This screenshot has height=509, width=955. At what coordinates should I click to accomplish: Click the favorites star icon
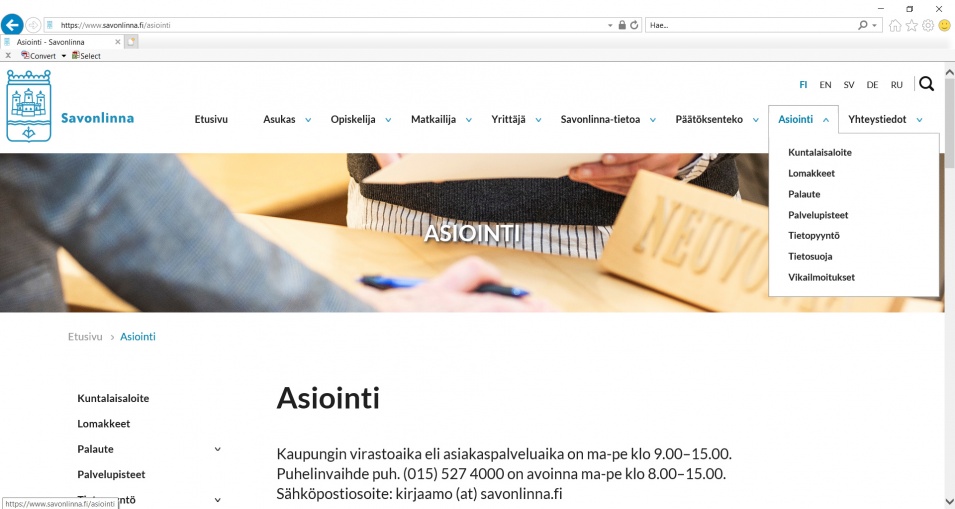click(x=911, y=25)
